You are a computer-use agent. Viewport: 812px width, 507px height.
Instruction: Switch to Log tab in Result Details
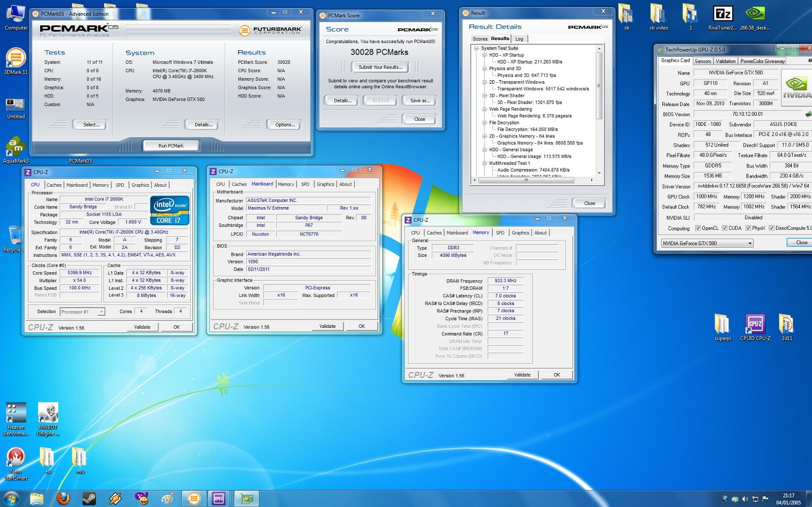519,39
